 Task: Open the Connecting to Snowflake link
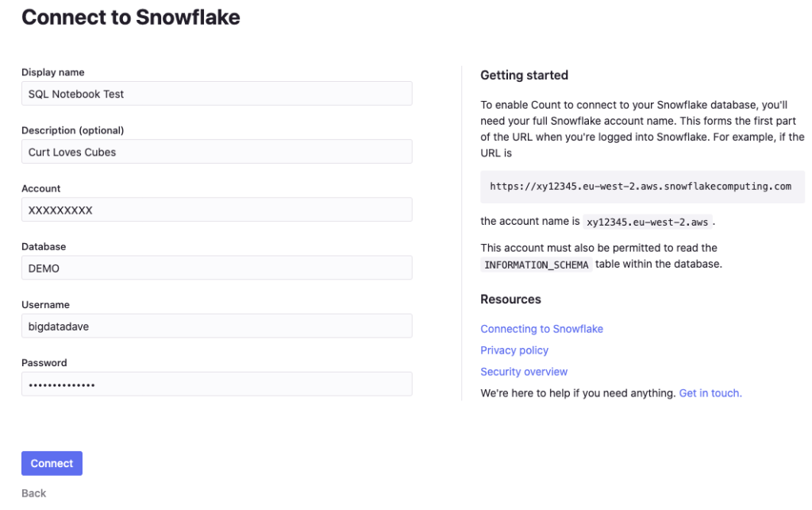[x=541, y=329]
